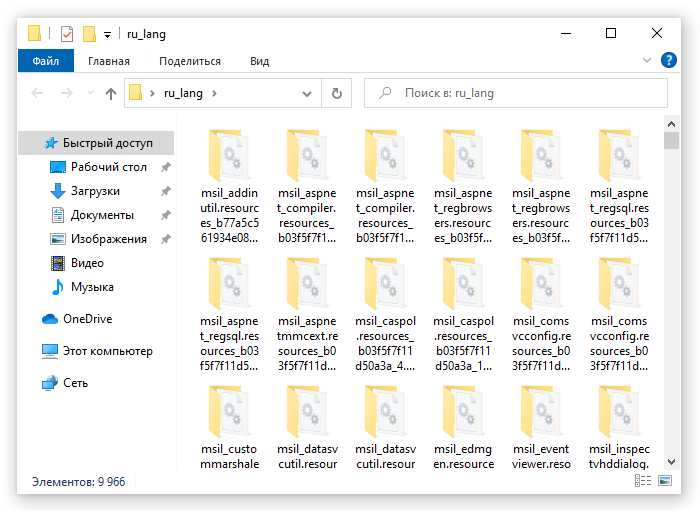The width and height of the screenshot is (700, 511).
Task: Go back with the left arrow
Action: 37,93
